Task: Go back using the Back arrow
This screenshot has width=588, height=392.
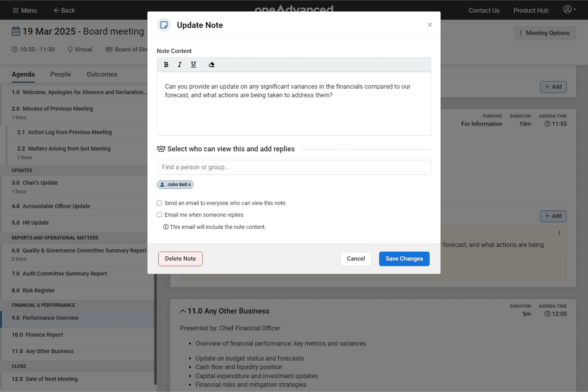Action: (x=64, y=10)
